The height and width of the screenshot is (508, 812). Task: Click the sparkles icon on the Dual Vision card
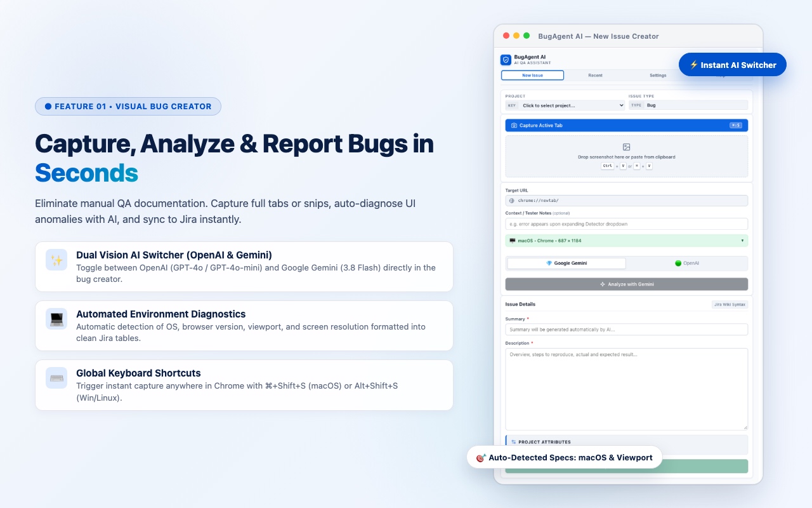point(56,260)
